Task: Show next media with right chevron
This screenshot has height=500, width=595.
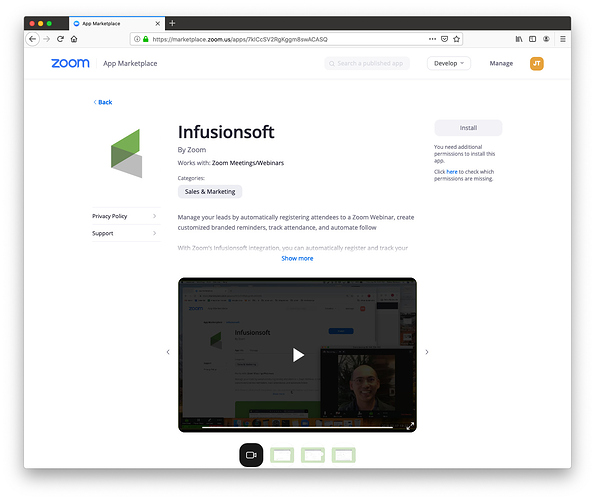Action: 427,352
